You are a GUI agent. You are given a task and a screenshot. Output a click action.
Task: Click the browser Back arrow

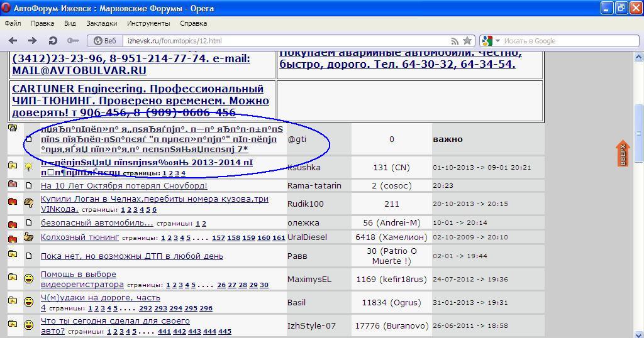(13, 41)
